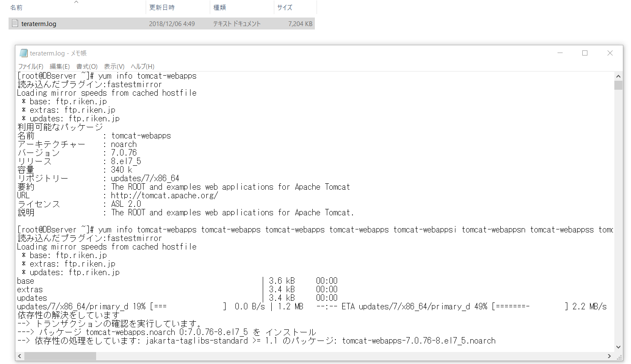Click the release value 8.el7_5
Screen dimensions: 631x364
[126, 161]
